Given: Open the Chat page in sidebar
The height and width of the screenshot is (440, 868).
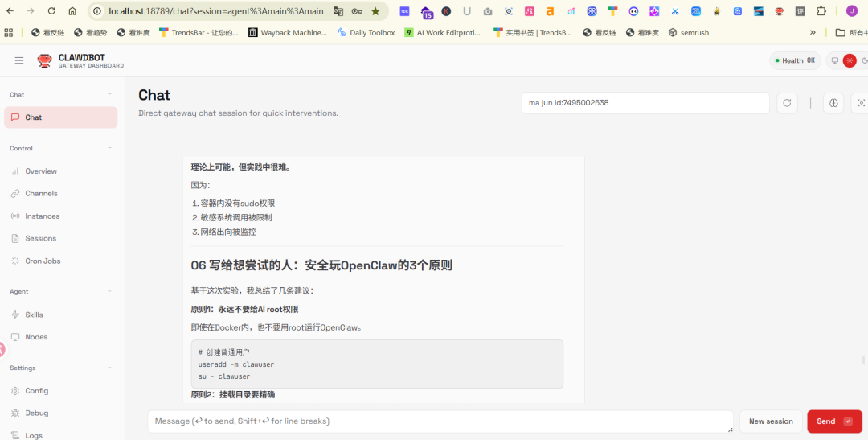Looking at the screenshot, I should pyautogui.click(x=61, y=117).
